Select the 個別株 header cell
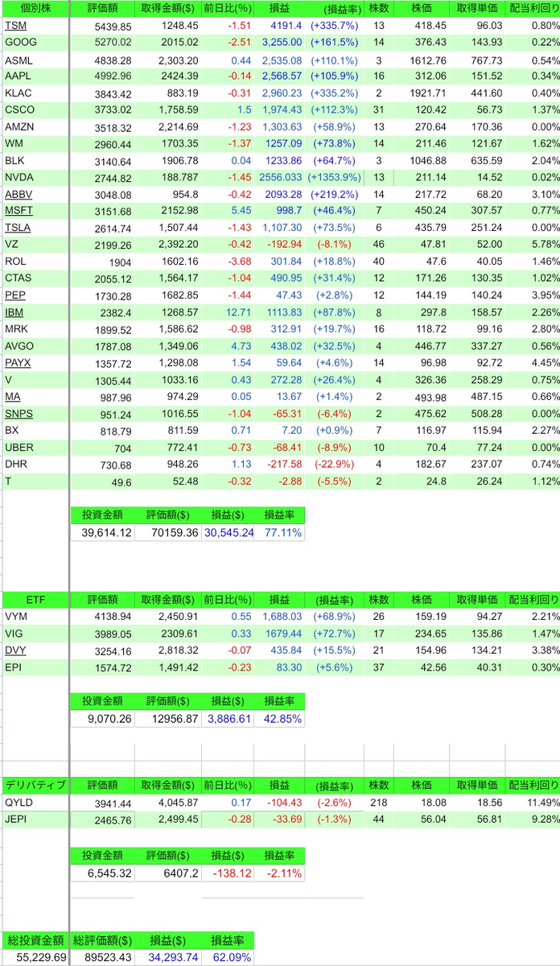The image size is (560, 966). 35,10
